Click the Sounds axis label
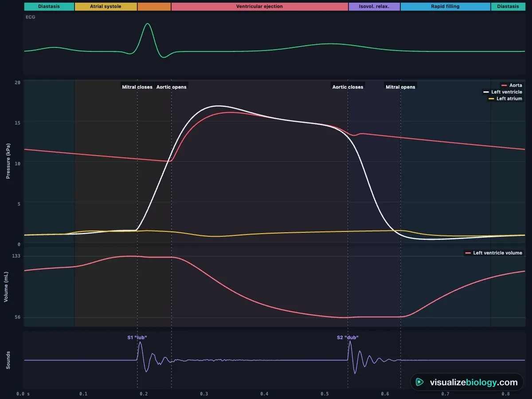This screenshot has width=532, height=399. point(8,360)
